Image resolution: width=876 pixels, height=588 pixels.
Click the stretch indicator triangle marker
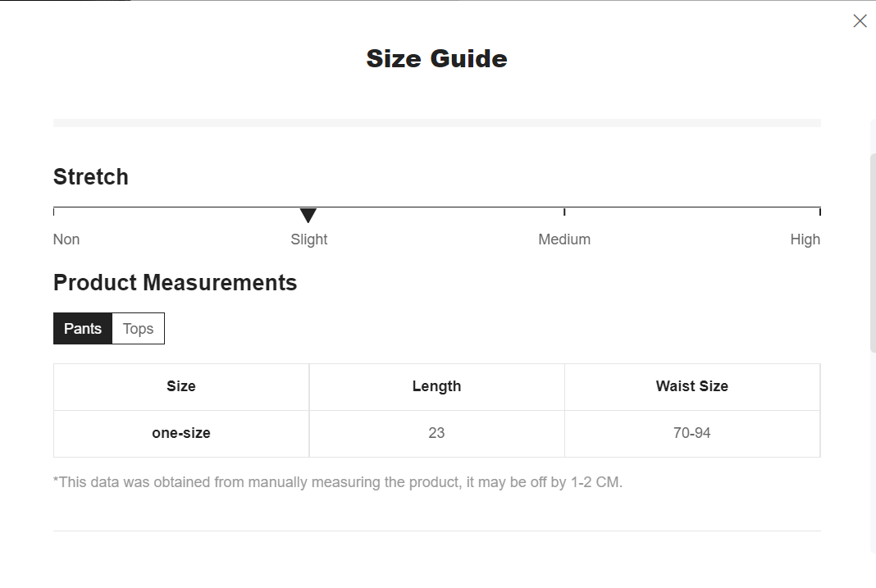[308, 215]
